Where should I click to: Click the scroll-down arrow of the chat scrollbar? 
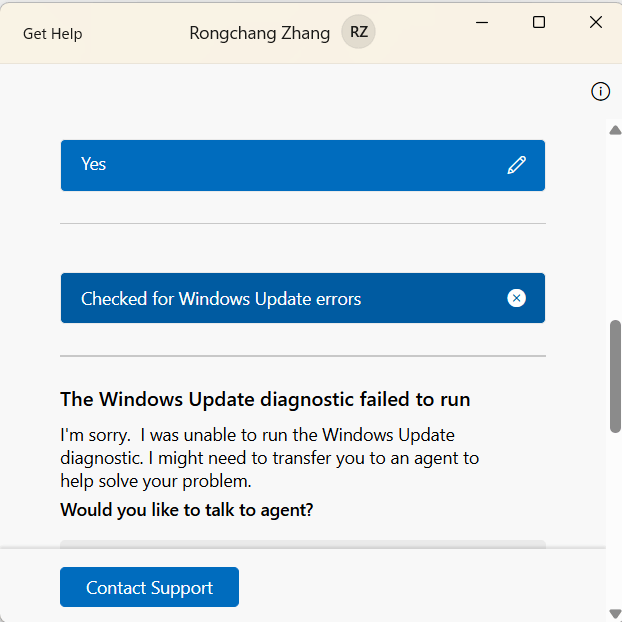[x=615, y=614]
